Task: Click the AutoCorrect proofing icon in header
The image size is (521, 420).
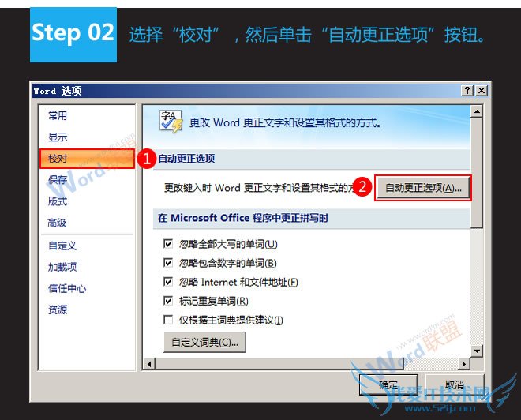Action: [171, 122]
